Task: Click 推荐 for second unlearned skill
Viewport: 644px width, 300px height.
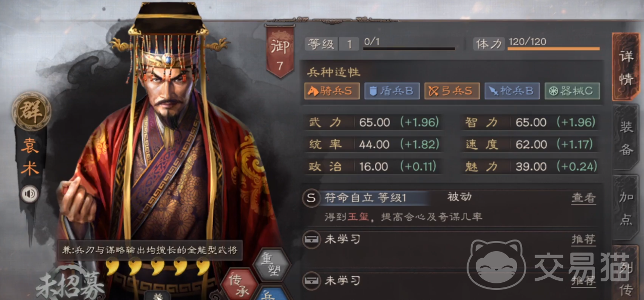Action: [x=584, y=280]
